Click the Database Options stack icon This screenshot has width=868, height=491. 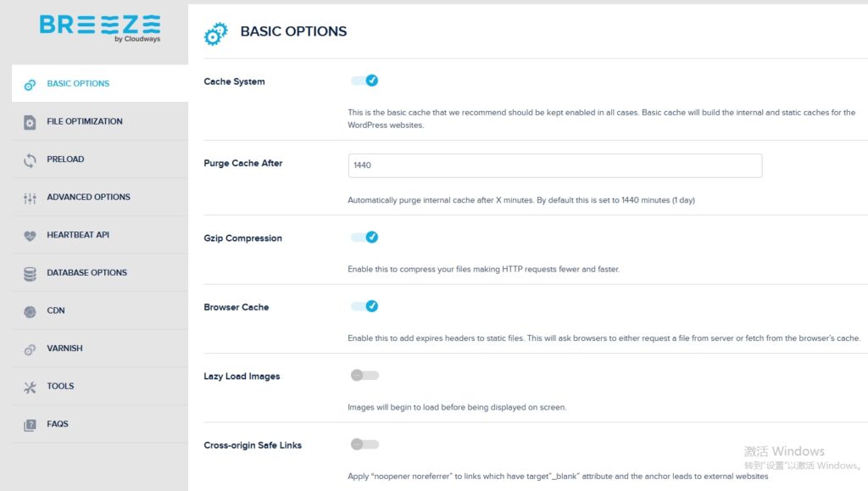30,273
